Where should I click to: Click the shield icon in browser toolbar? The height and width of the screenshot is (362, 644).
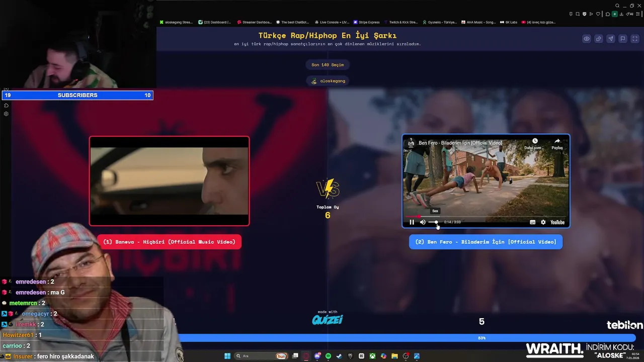(585, 14)
